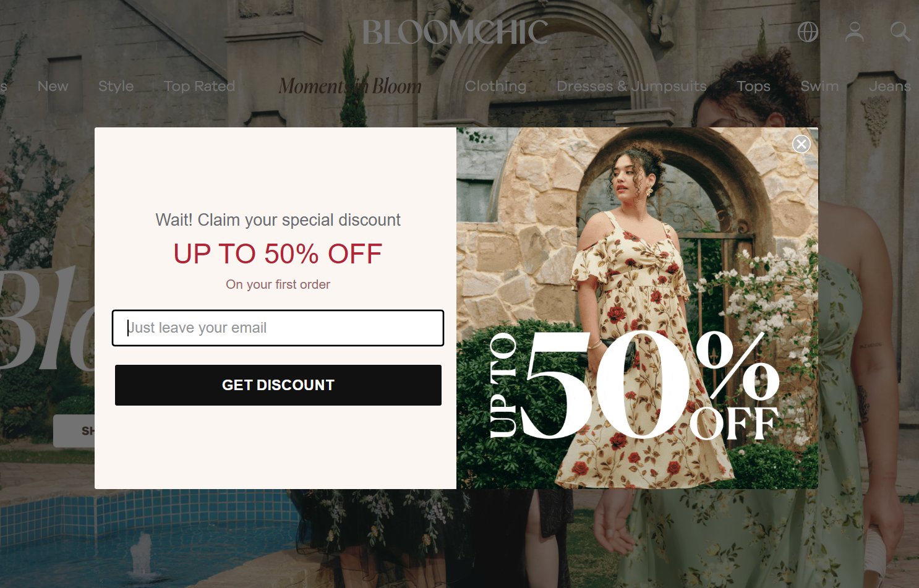
Task: Open the Style menu item
Action: (x=116, y=86)
